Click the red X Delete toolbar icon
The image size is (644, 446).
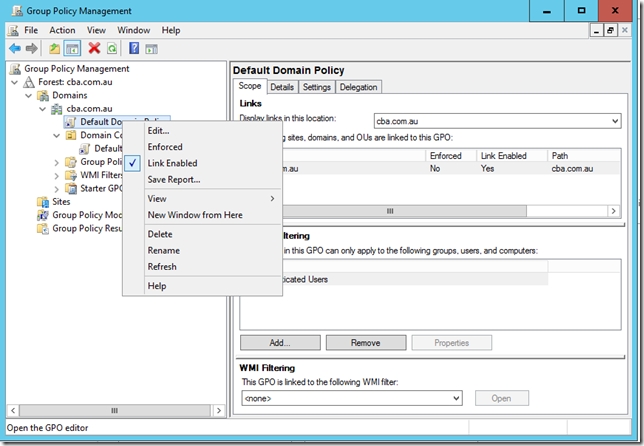94,48
